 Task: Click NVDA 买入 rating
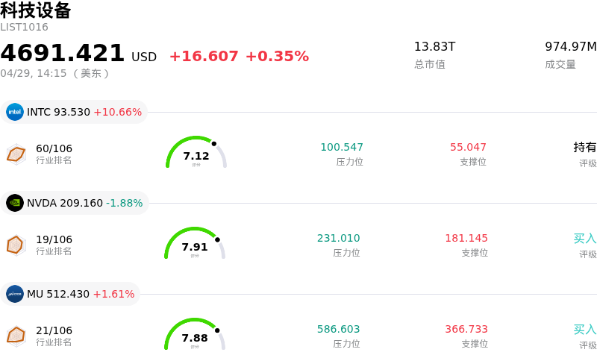[585, 238]
